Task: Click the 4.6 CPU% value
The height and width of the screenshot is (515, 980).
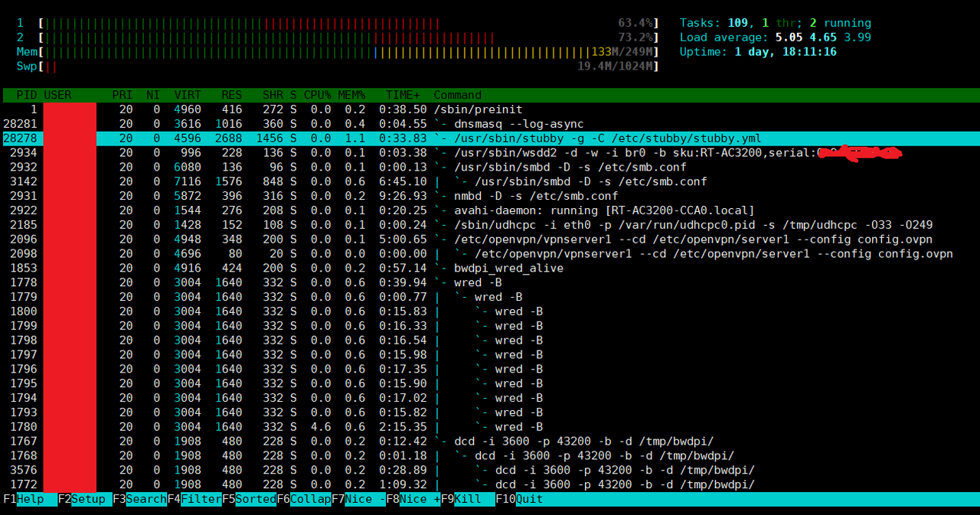Action: click(322, 427)
